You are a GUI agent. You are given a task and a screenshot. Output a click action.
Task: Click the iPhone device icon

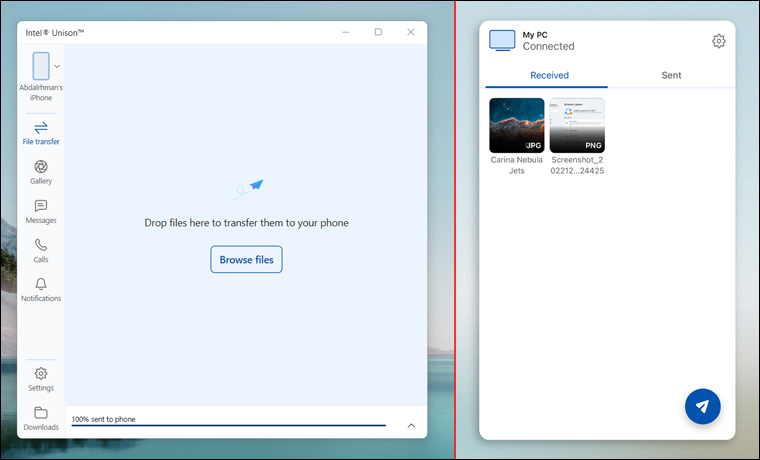41,66
